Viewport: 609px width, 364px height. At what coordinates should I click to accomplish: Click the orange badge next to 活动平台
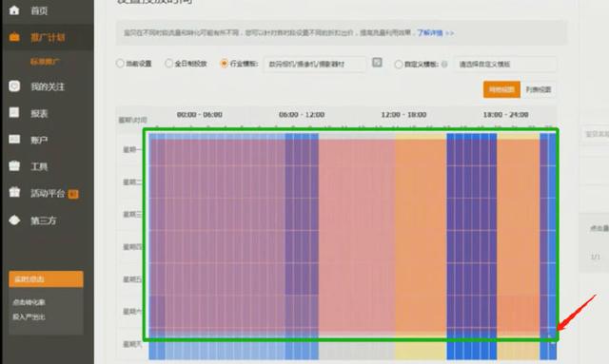click(x=73, y=194)
